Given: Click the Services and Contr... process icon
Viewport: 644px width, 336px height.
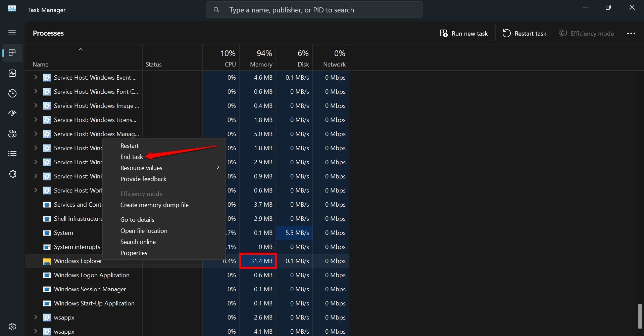Looking at the screenshot, I should [47, 205].
